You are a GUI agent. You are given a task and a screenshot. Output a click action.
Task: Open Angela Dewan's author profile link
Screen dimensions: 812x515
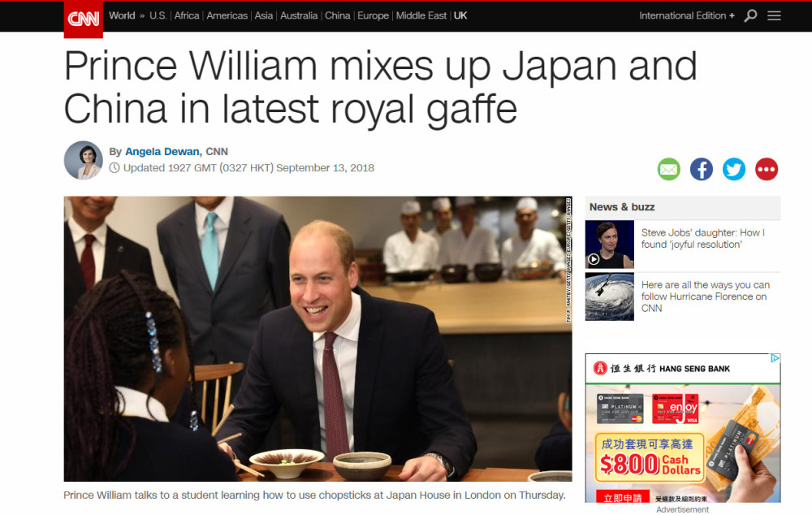coord(162,151)
